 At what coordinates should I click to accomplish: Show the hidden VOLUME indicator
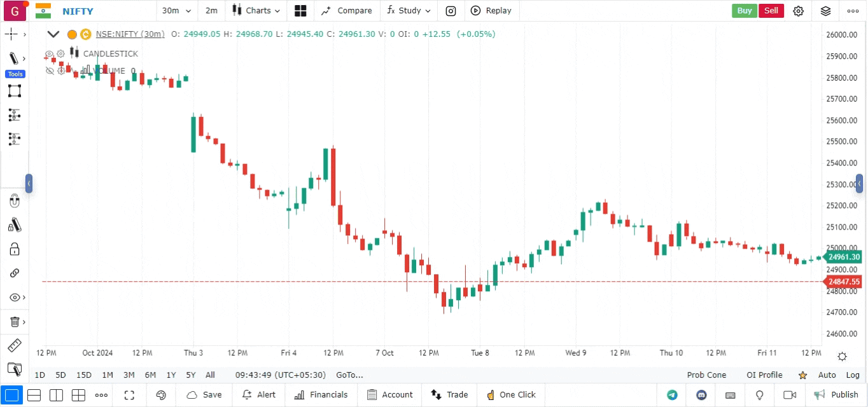(50, 71)
